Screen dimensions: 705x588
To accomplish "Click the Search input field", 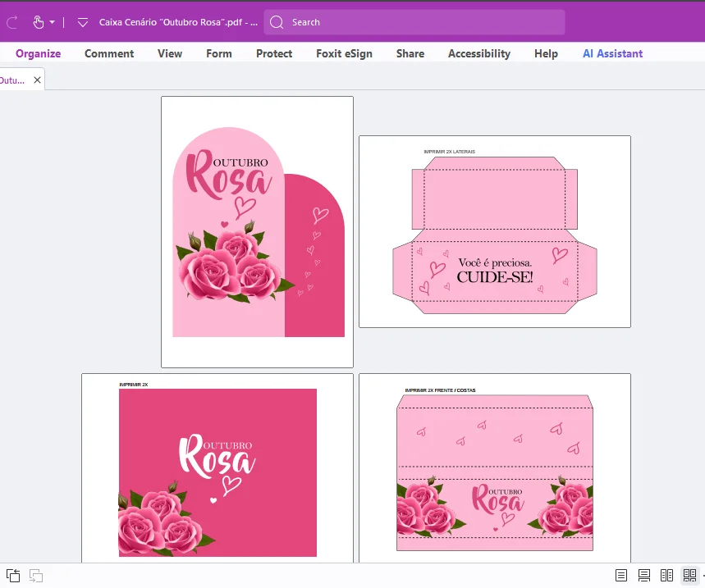I will [414, 22].
